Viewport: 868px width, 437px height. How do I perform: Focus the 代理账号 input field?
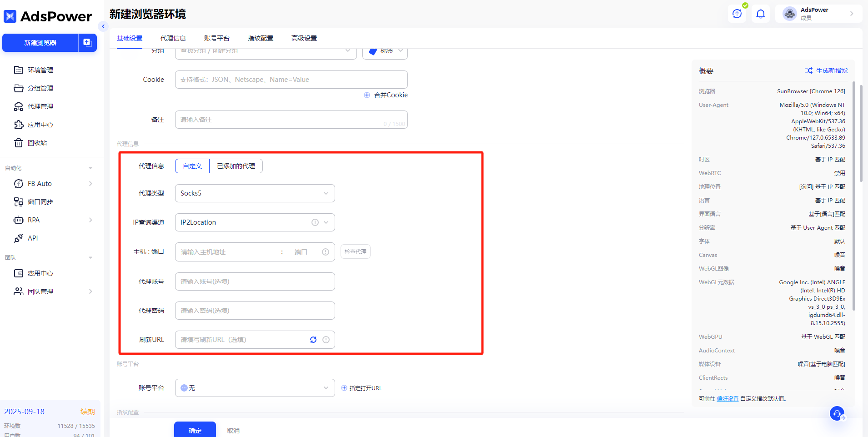(x=255, y=281)
